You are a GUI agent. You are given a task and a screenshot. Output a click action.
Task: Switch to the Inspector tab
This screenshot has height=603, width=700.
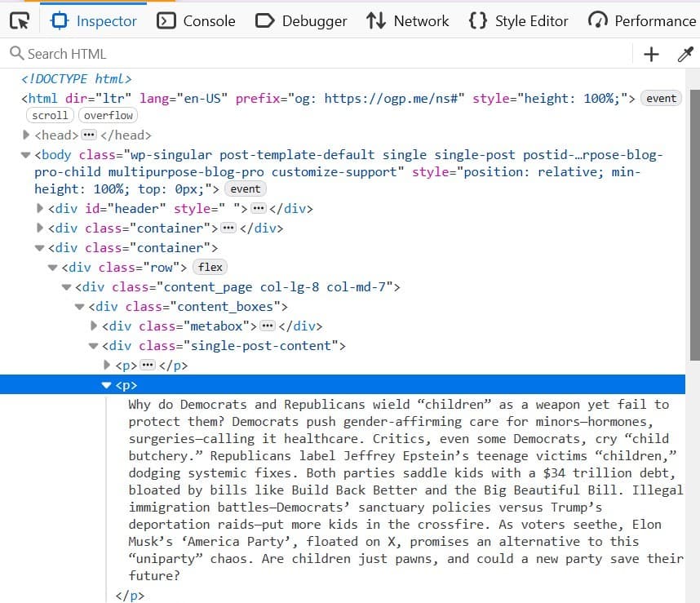pyautogui.click(x=93, y=21)
